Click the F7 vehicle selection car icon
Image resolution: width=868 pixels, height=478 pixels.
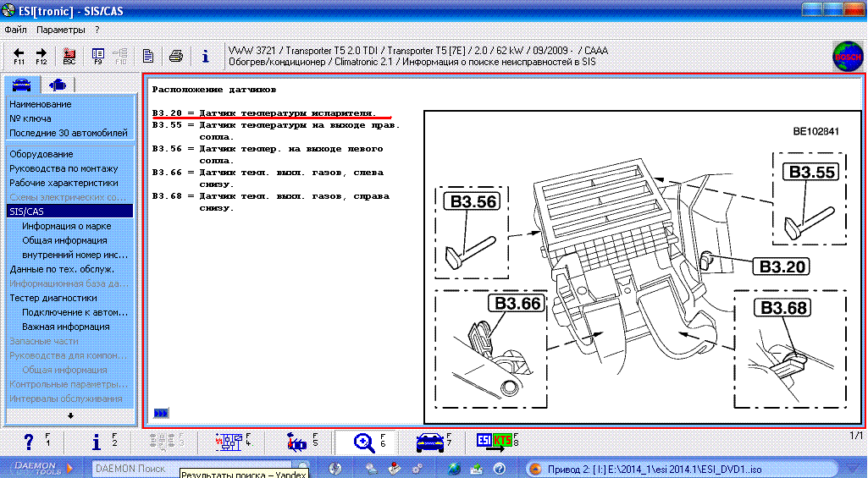point(430,442)
